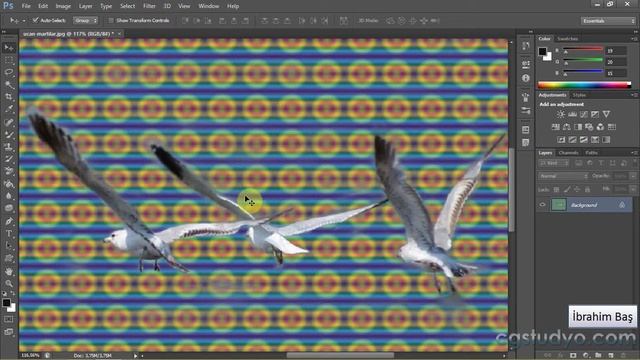Screen dimensions: 640x360
Task: Toggle the Auto-Select checkbox
Action: click(36, 20)
